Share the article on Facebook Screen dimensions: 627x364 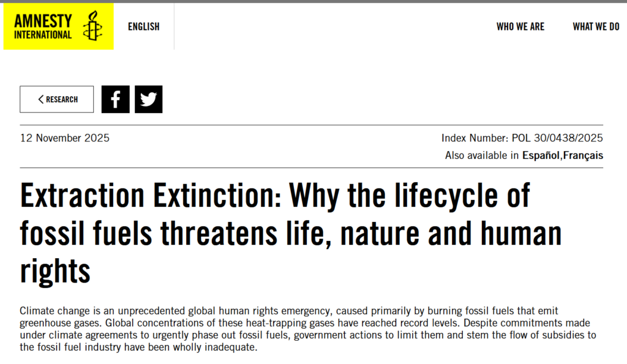click(x=116, y=100)
